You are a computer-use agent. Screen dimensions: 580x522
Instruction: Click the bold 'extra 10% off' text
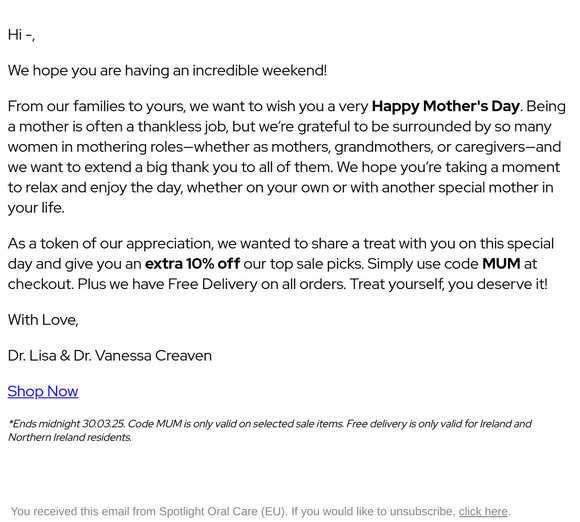point(192,264)
